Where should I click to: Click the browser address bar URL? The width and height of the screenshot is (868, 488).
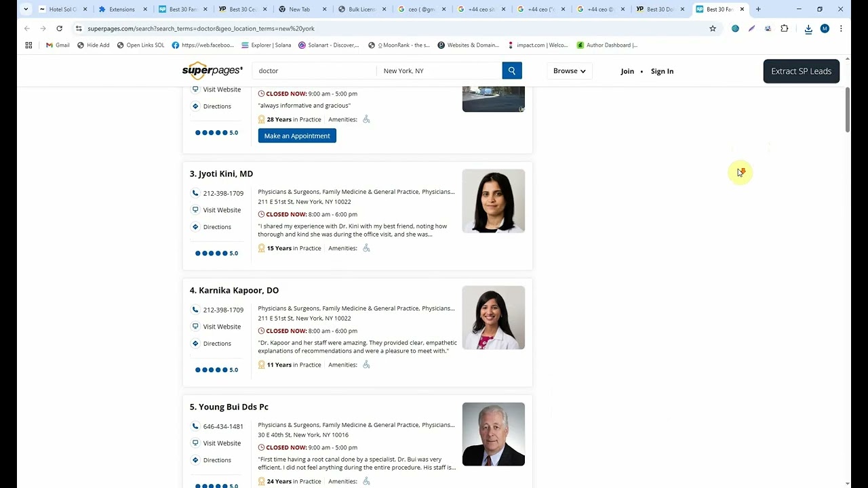[x=201, y=28]
